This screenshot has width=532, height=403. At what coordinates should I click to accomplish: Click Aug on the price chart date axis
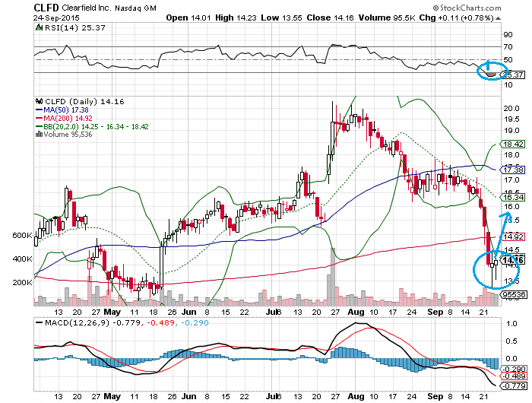(356, 312)
